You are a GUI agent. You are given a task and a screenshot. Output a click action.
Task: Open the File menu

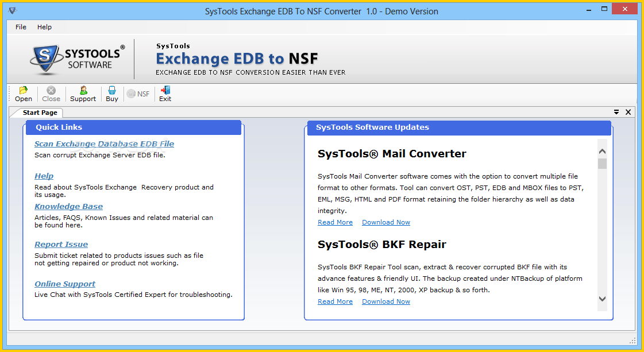(21, 27)
